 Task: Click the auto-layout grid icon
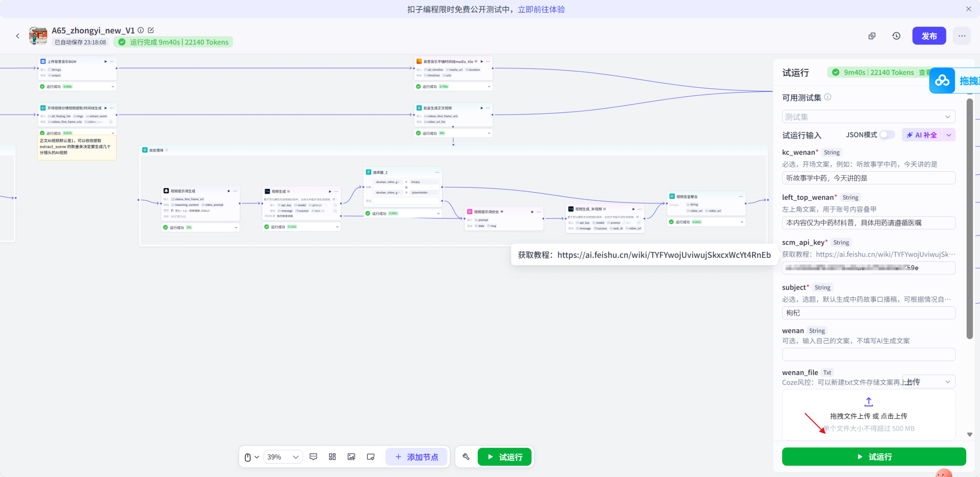pyautogui.click(x=332, y=457)
